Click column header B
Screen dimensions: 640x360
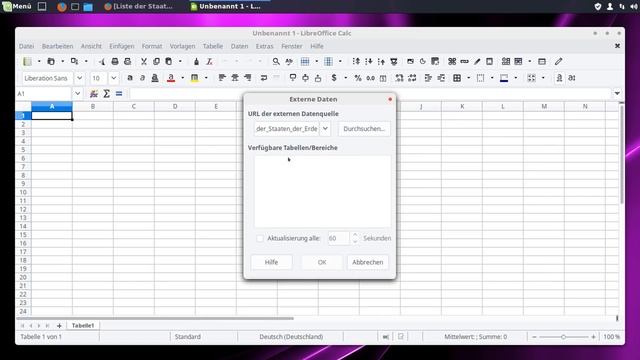(x=93, y=106)
